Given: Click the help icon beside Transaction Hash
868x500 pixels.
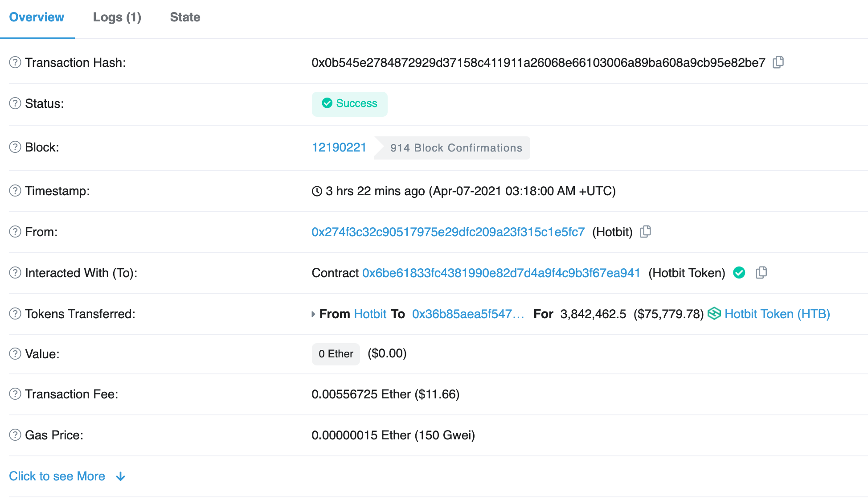Looking at the screenshot, I should coord(15,62).
